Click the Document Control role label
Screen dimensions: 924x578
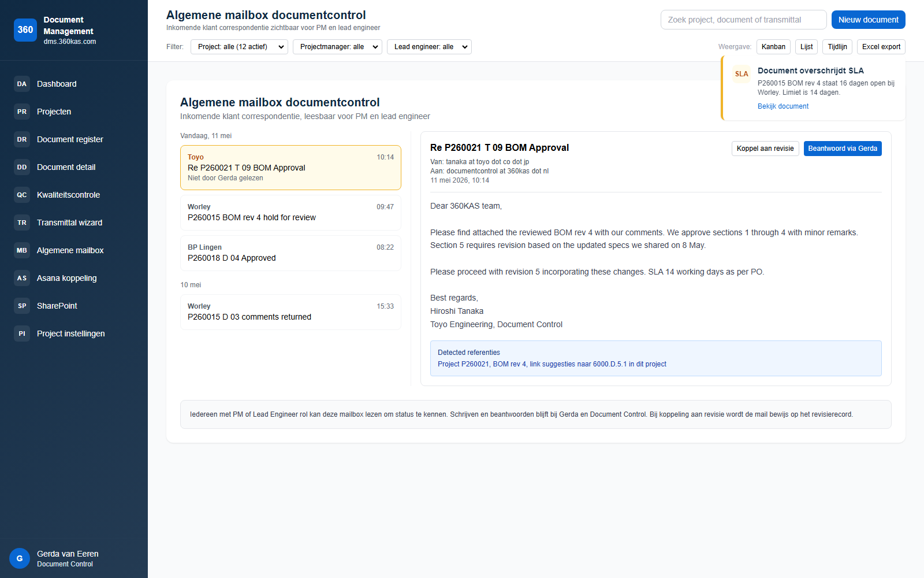click(65, 564)
